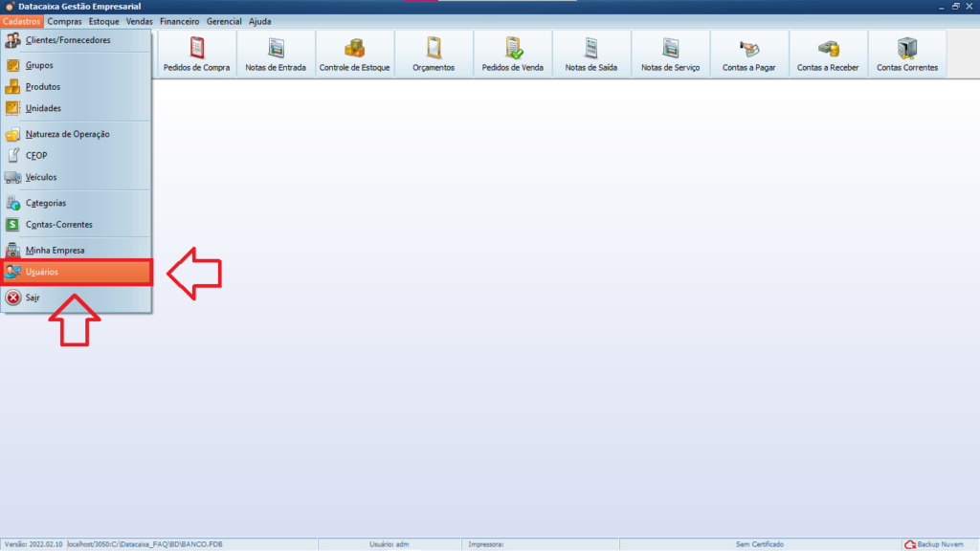Open Controle de Estoque toolbar icon
980x551 pixels.
point(354,48)
